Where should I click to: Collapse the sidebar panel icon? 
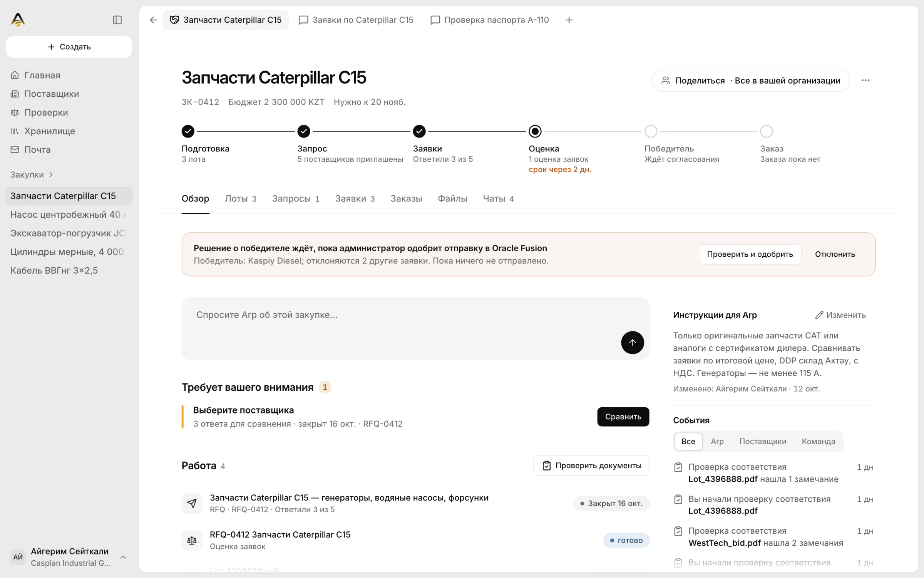click(x=117, y=20)
